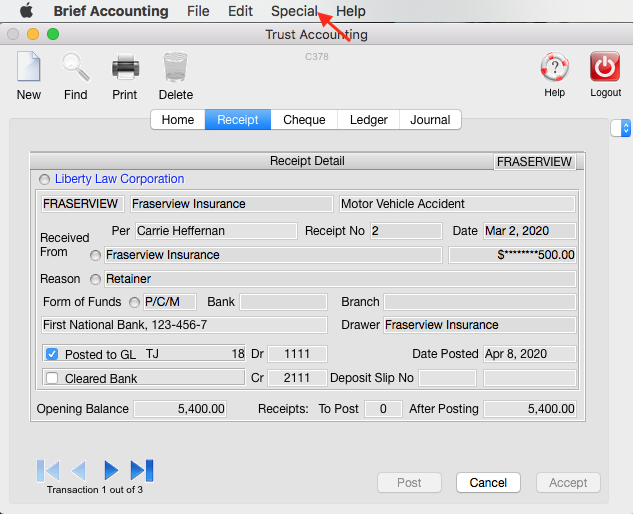This screenshot has height=514, width=633.
Task: Open the File menu
Action: 198,11
